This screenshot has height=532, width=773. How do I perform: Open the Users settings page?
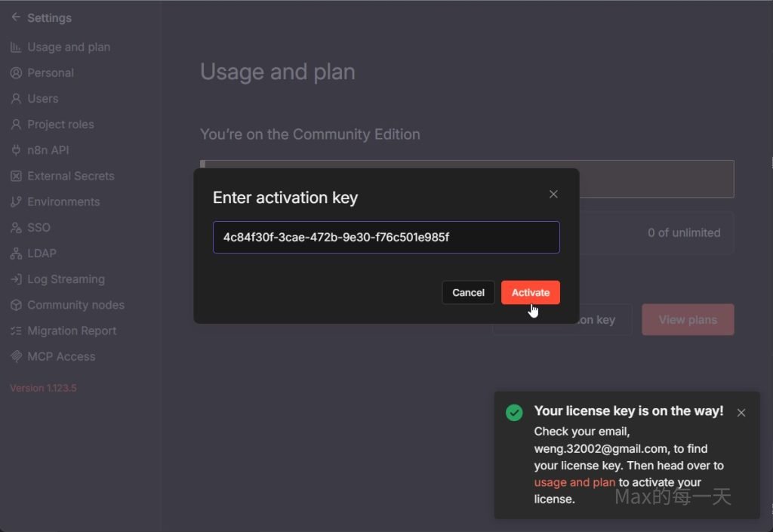pyautogui.click(x=42, y=99)
